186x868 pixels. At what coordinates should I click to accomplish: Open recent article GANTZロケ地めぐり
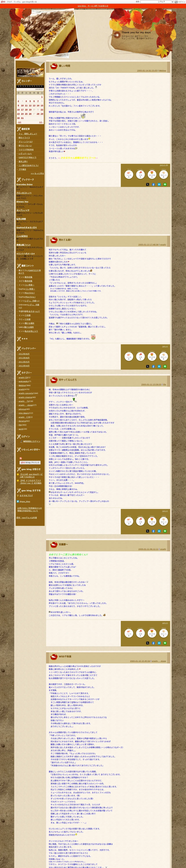coord(27,157)
